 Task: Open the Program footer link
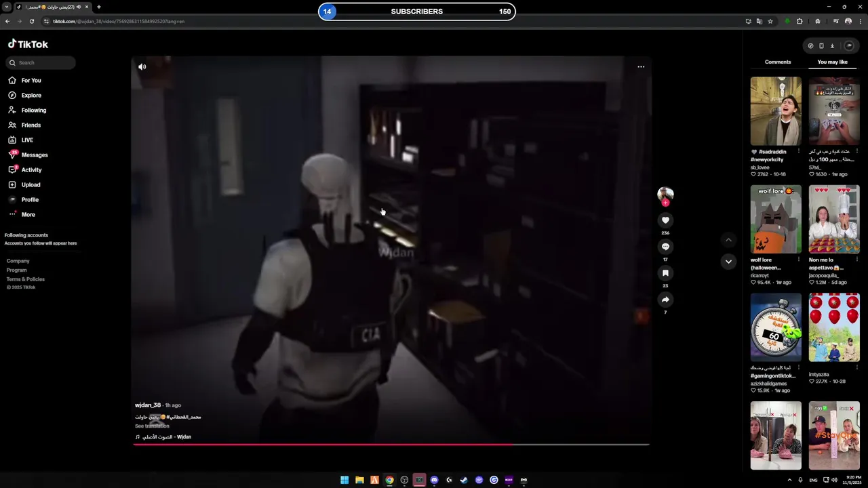coord(17,270)
